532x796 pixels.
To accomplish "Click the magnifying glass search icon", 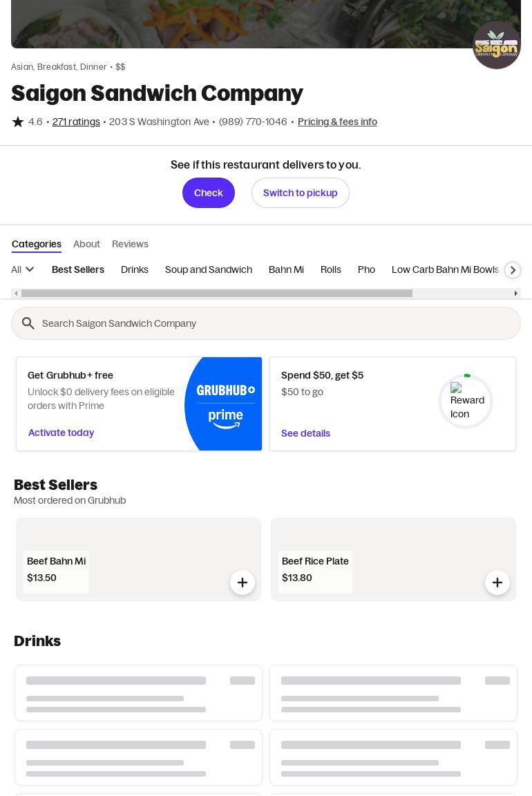I will coord(28,323).
